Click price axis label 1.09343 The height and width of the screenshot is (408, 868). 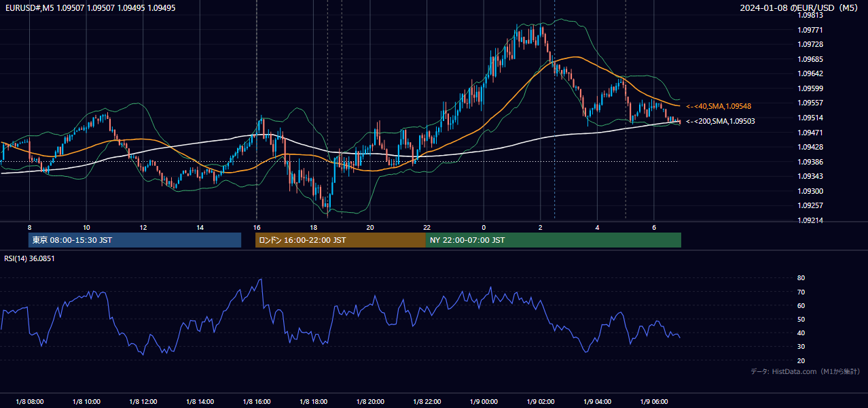pyautogui.click(x=810, y=176)
